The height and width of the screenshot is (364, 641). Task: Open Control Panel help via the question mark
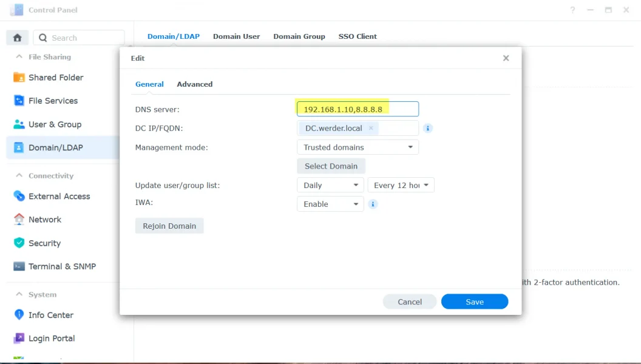click(x=573, y=10)
